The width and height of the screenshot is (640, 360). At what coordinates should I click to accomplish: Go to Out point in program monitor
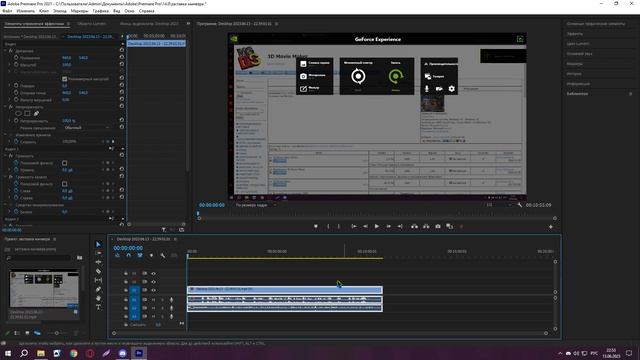[400, 226]
